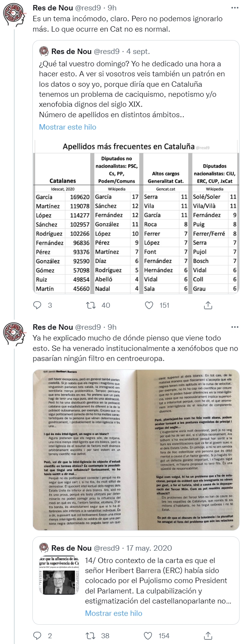View the open book photo about Heribert Barrera
The height and width of the screenshot is (644, 243).
(137, 450)
